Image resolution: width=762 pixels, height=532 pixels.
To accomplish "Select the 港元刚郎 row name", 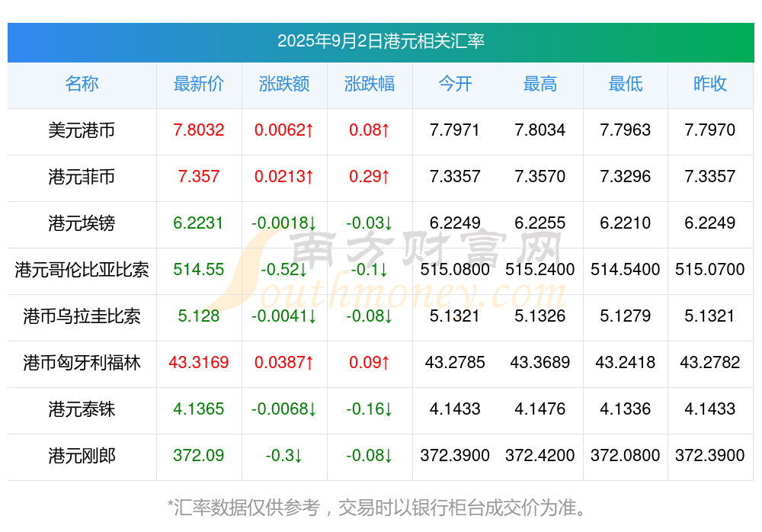I will [82, 456].
